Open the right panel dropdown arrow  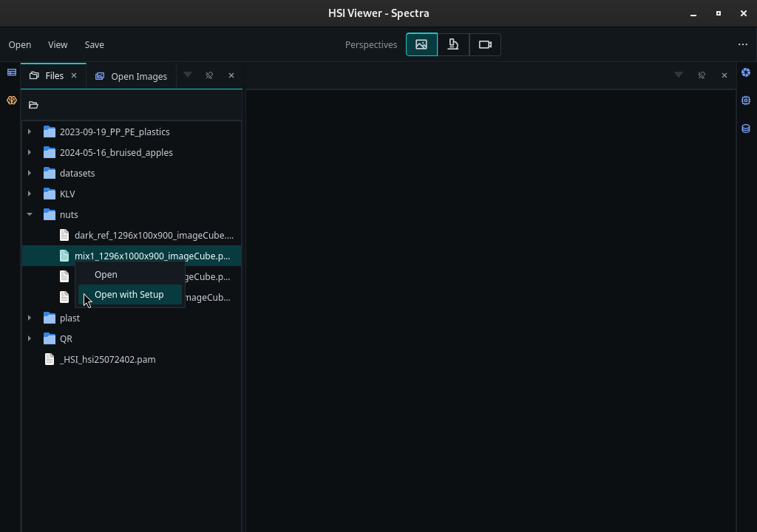pos(679,75)
